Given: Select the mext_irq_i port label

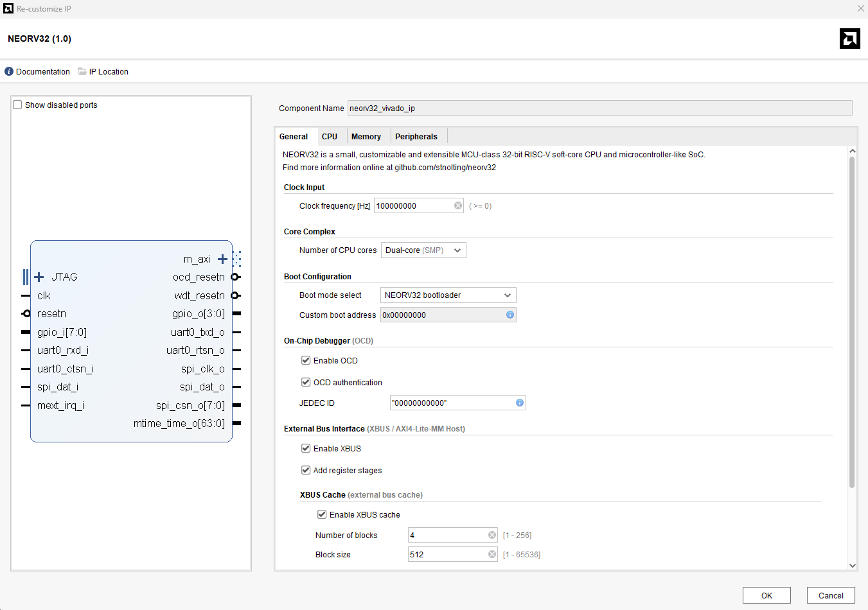Looking at the screenshot, I should click(x=60, y=405).
